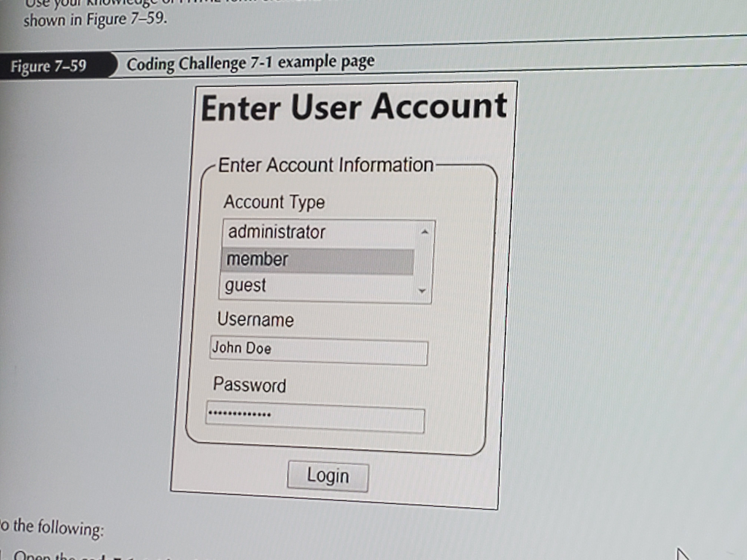This screenshot has height=560, width=747.
Task: Click the Coding Challenge 7-1 example page title
Action: click(x=250, y=62)
